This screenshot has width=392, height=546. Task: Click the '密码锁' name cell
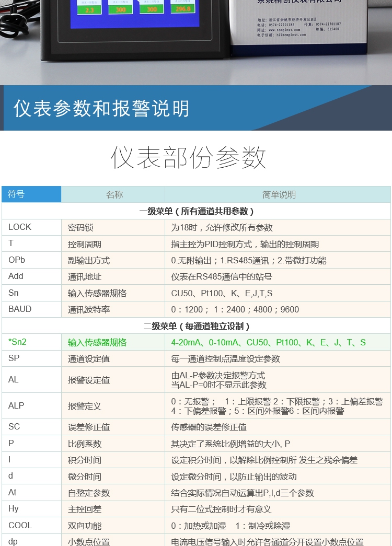113,227
